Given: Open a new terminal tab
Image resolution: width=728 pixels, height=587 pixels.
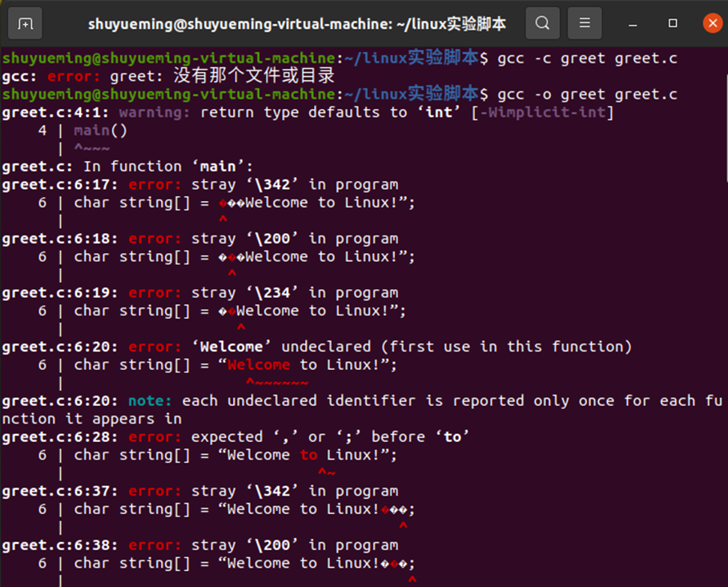Looking at the screenshot, I should click(25, 23).
